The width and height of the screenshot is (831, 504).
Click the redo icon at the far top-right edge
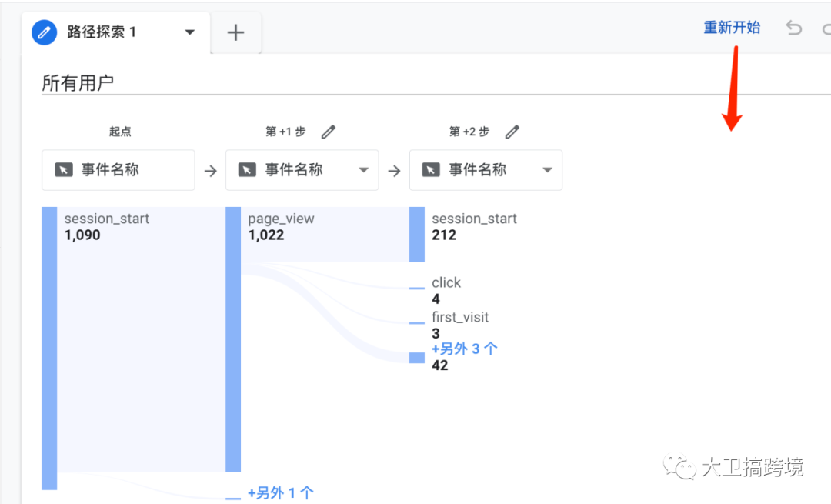click(825, 28)
